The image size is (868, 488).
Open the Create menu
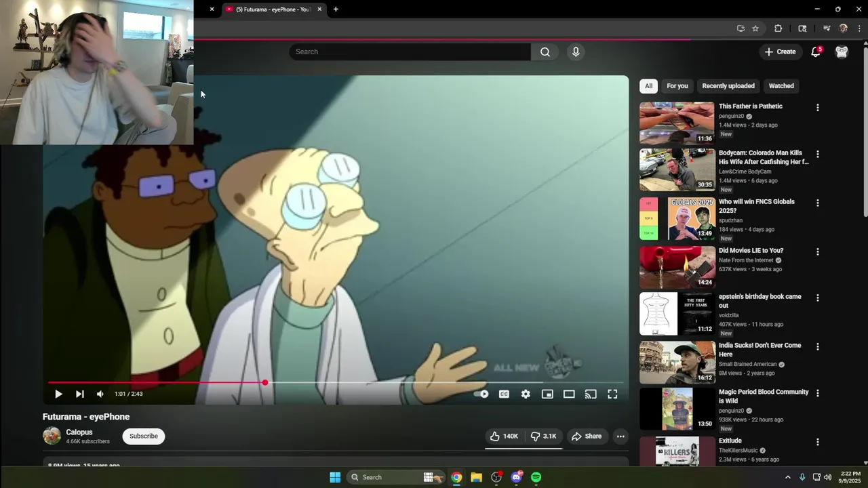coord(780,52)
